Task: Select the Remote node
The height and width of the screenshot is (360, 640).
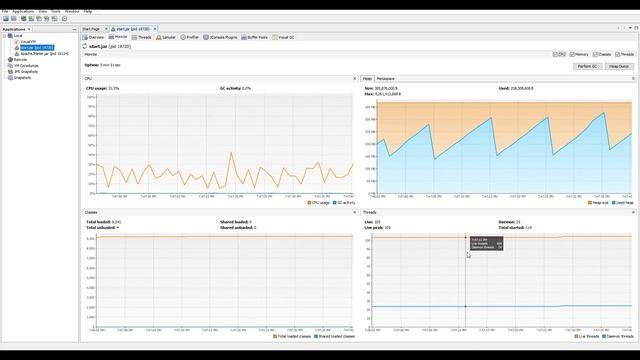Action: [x=20, y=60]
